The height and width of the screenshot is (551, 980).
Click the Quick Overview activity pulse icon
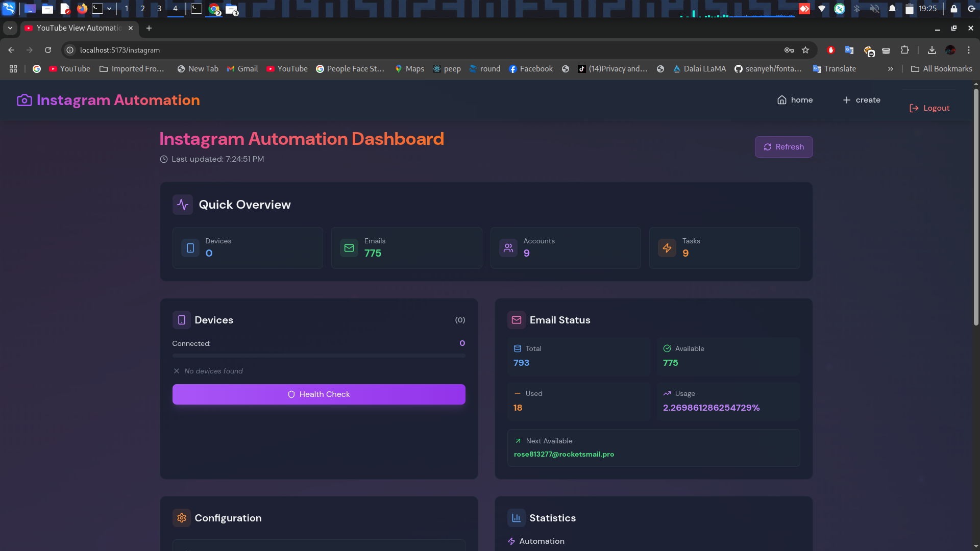point(183,205)
